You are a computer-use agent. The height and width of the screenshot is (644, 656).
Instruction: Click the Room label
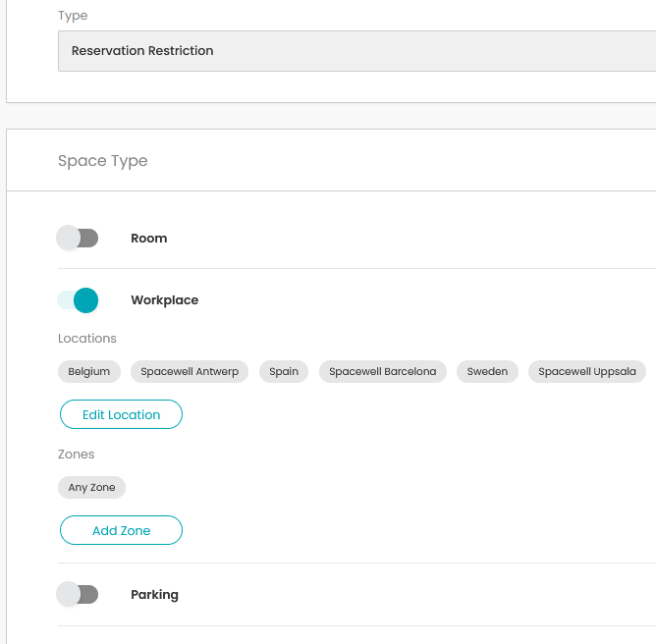click(149, 238)
